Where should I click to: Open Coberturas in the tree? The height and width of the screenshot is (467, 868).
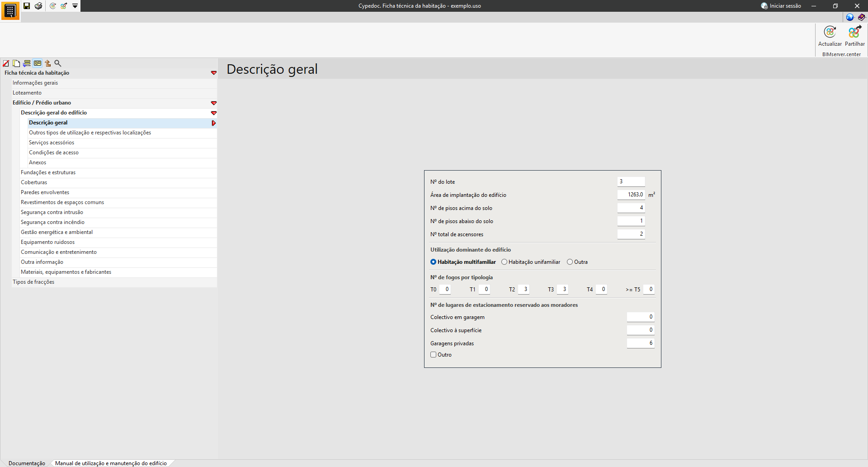118,182
